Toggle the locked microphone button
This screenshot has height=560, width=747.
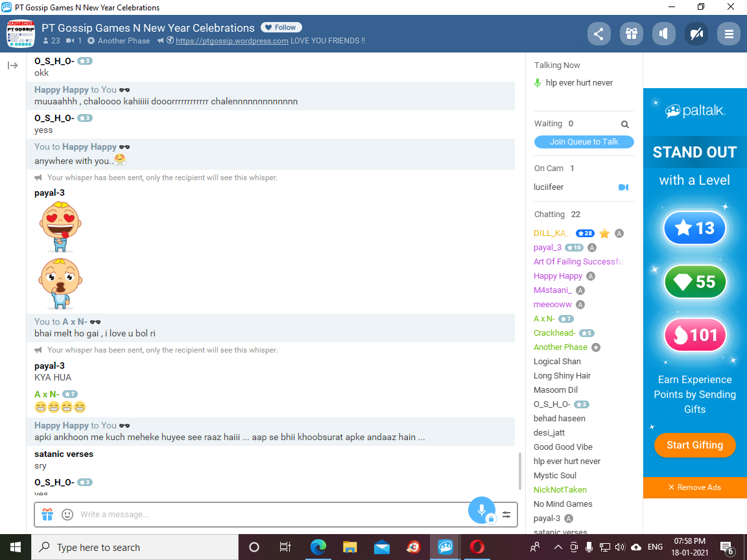coord(482,511)
